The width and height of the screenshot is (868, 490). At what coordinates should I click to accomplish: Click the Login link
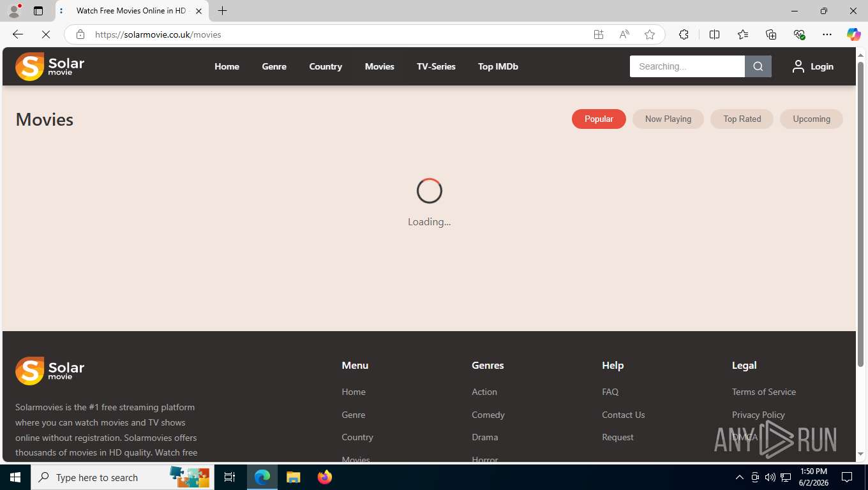point(821,66)
